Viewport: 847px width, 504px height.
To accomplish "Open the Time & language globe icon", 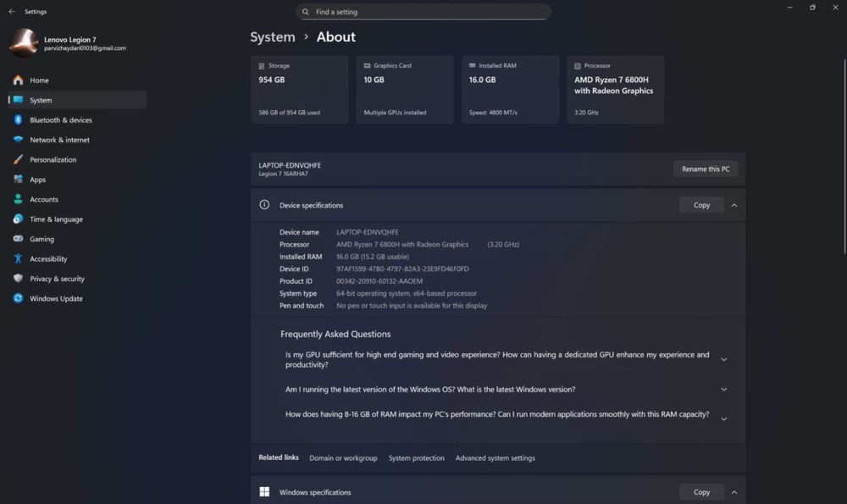I will tap(18, 219).
